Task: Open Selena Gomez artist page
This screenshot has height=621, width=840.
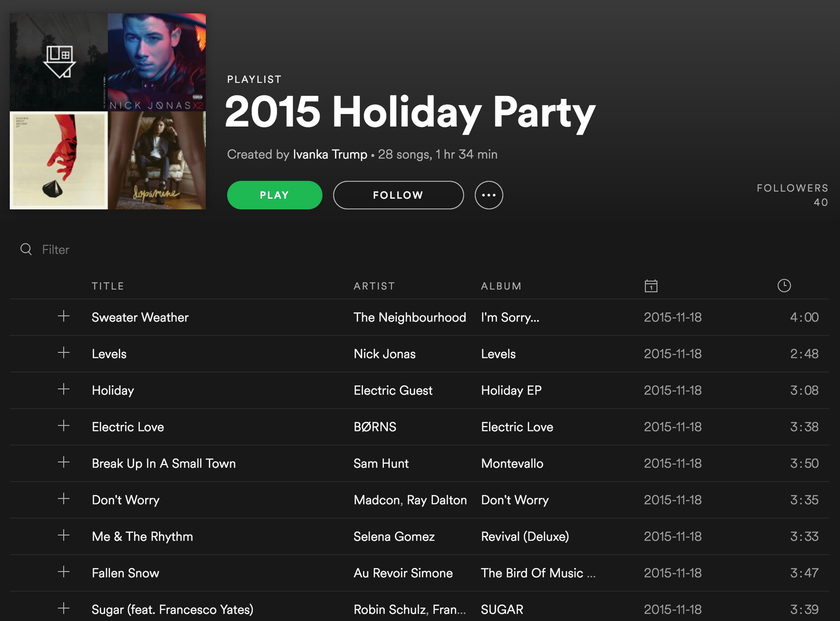Action: click(394, 536)
